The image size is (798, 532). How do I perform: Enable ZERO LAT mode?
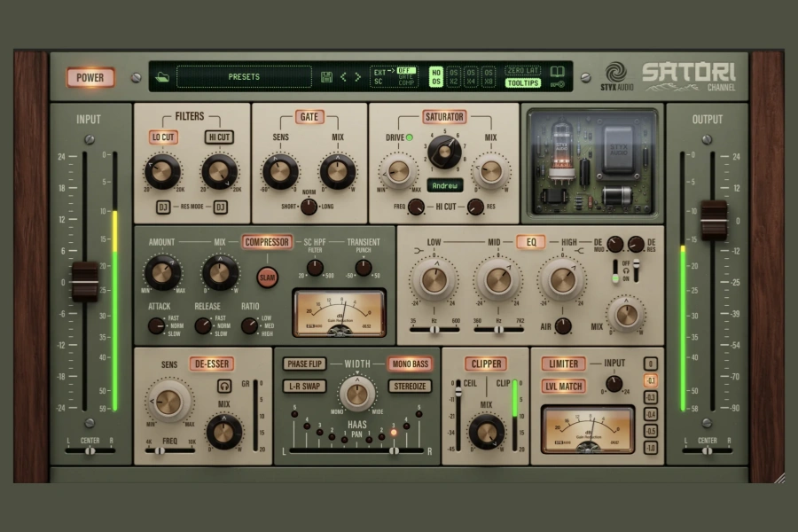coord(522,71)
